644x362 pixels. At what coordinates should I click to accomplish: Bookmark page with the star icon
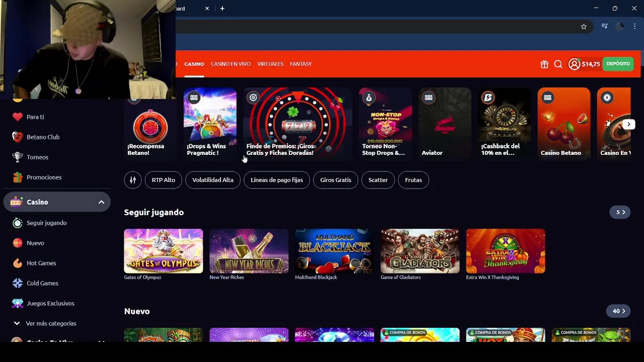(x=584, y=27)
